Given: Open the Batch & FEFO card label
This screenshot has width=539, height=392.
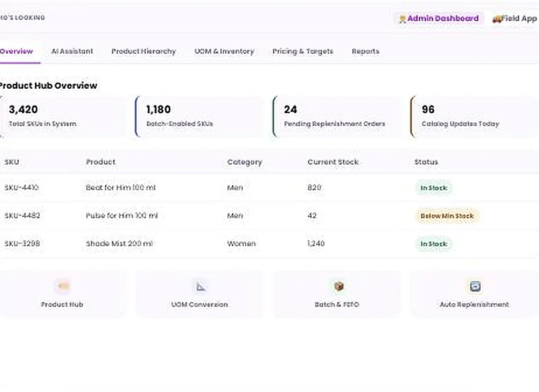Looking at the screenshot, I should click(337, 304).
